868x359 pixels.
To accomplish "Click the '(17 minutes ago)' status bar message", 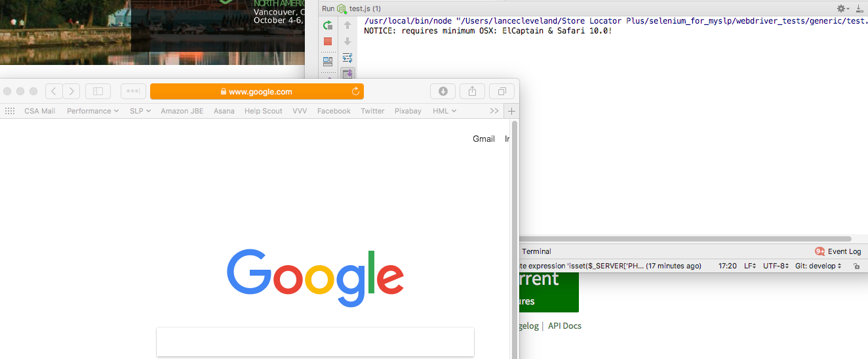I will tap(673, 266).
